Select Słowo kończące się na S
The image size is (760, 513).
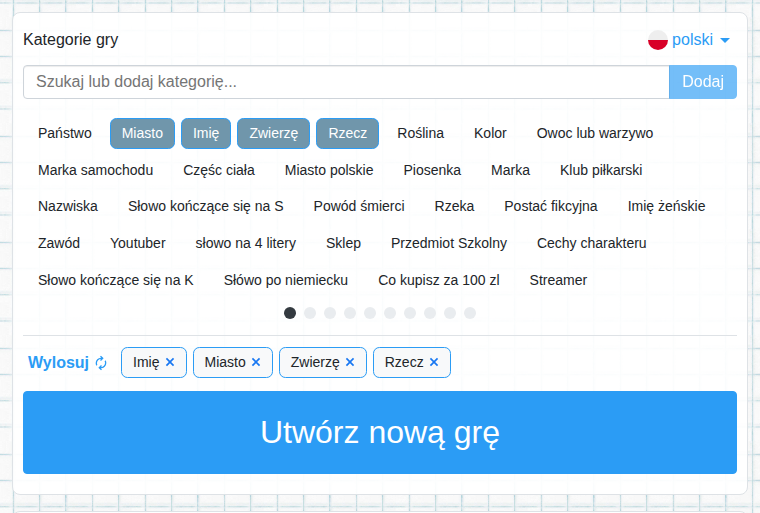206,207
